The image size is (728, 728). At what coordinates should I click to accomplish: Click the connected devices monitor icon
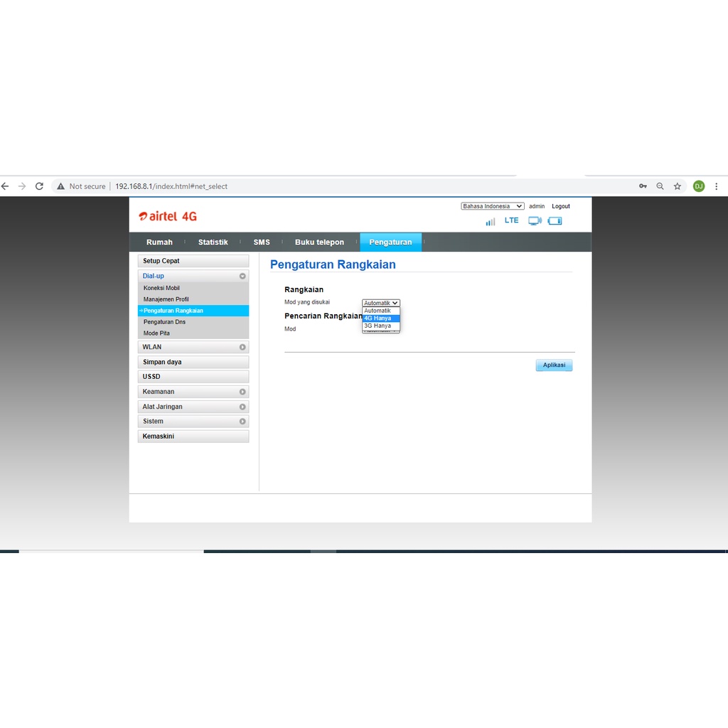(535, 221)
